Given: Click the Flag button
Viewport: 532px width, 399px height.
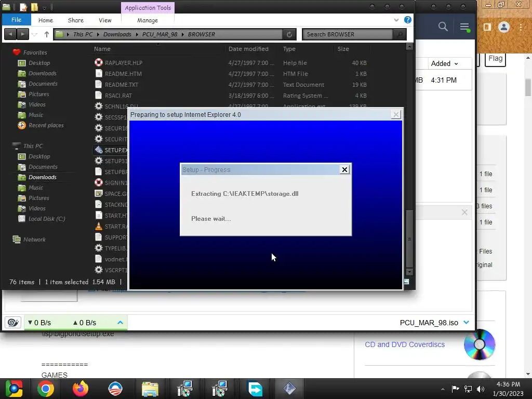Looking at the screenshot, I should coord(495,59).
